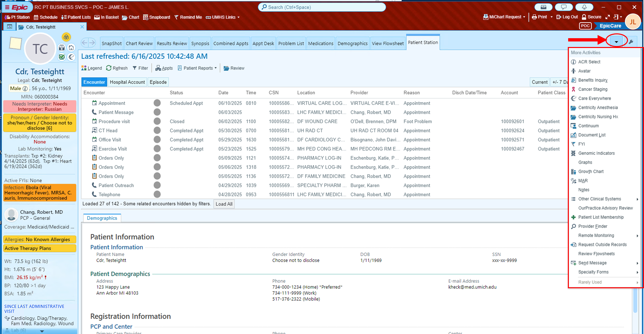Screen dimensions: 644x334
Task: Open the Chart Review tab
Action: pos(139,43)
